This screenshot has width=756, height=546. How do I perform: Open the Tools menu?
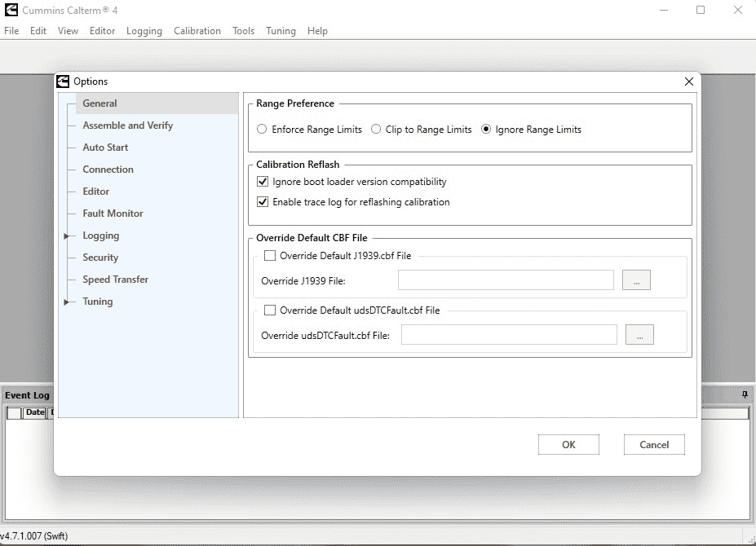(x=243, y=31)
